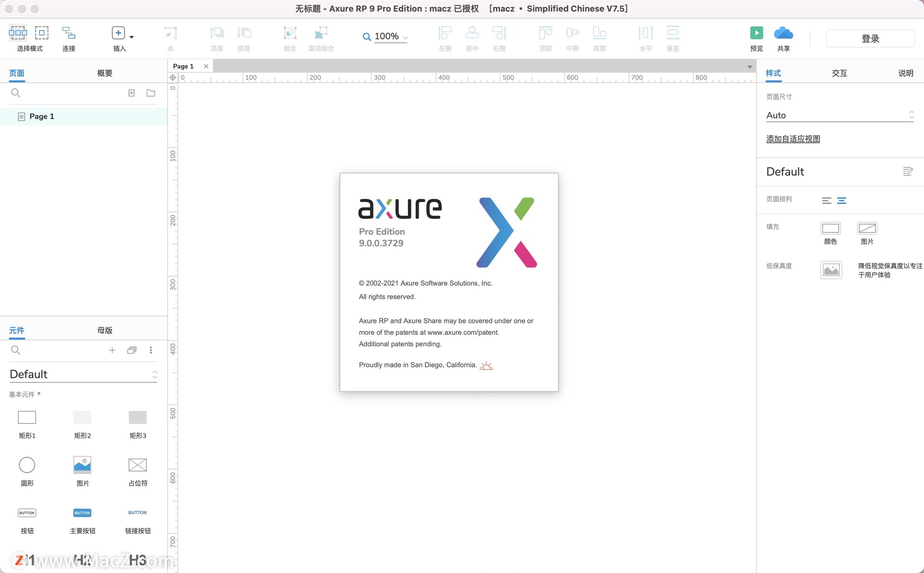Switch to the 页面 pages tab
The image size is (924, 573).
[x=17, y=73]
